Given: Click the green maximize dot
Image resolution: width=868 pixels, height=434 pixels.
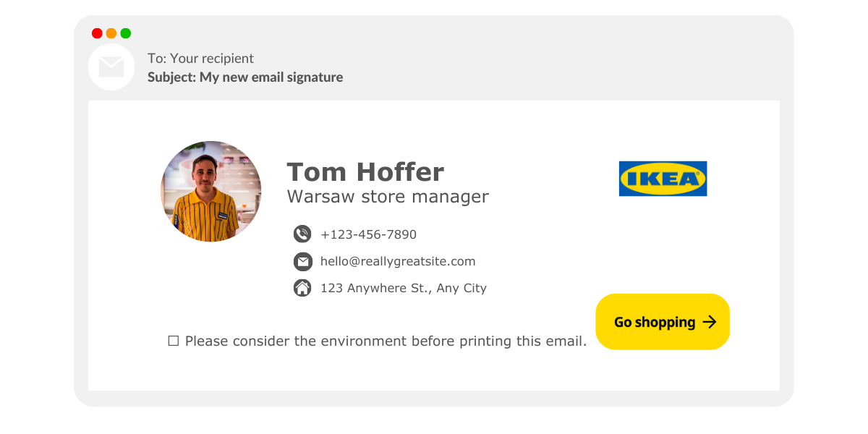Looking at the screenshot, I should (x=126, y=33).
